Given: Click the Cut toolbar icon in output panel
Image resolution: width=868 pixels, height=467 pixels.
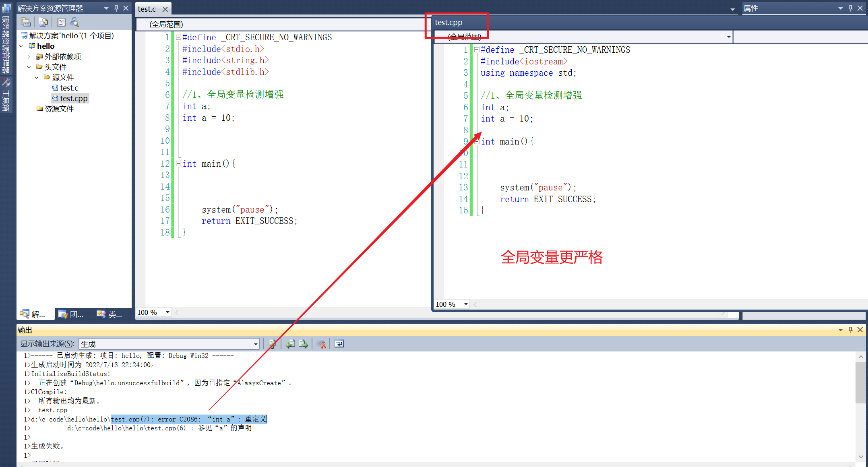Looking at the screenshot, I should coord(321,344).
